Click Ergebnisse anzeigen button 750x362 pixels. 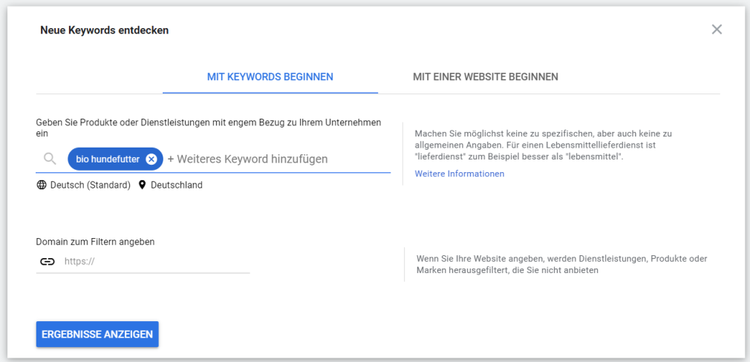(97, 334)
